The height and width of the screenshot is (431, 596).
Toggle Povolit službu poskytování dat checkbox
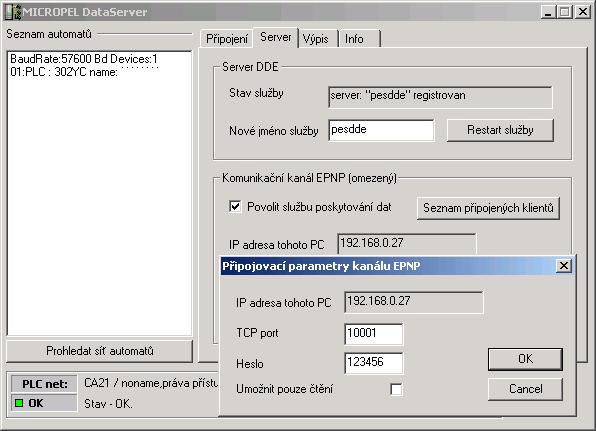point(235,207)
